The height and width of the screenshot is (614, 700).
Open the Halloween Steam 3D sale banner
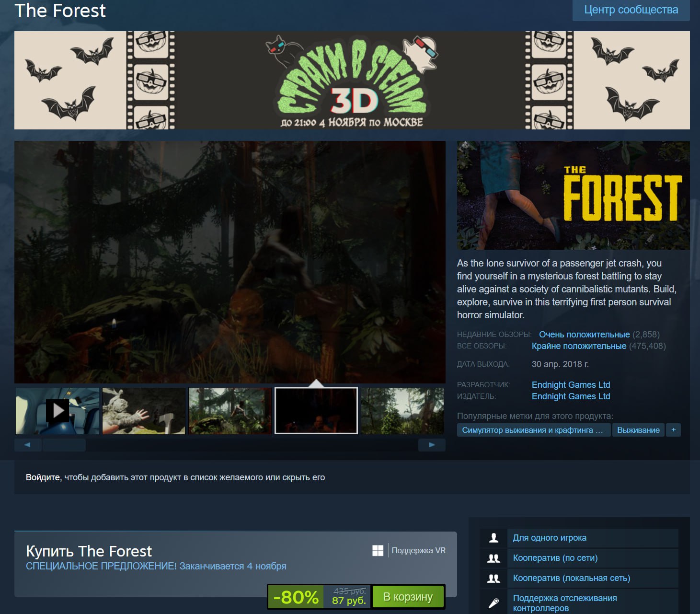352,81
